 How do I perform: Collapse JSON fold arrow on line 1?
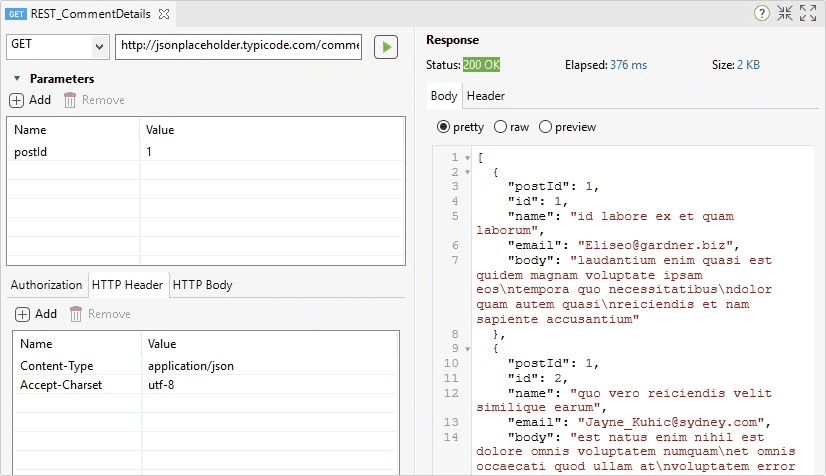coord(467,158)
